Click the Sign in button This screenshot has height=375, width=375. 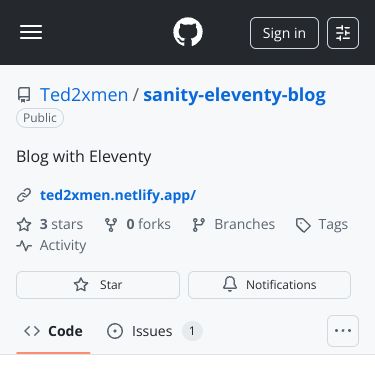click(x=284, y=33)
